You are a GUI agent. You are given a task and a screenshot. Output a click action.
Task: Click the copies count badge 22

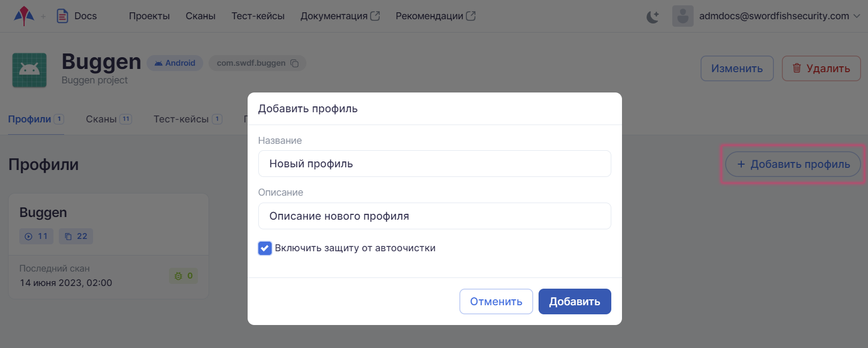76,236
